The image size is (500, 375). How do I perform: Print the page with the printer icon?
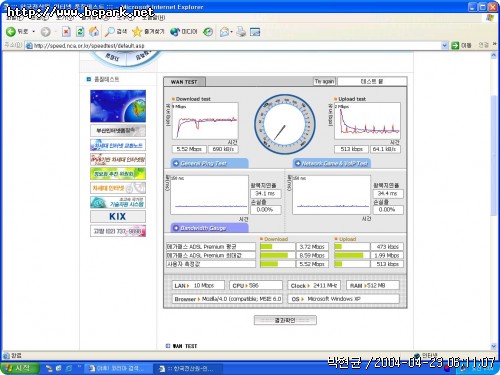(x=241, y=32)
